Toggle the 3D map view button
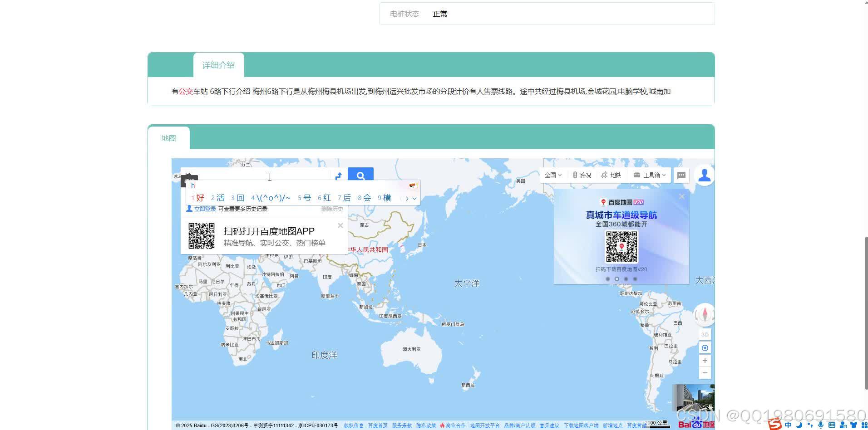This screenshot has width=868, height=430. pyautogui.click(x=705, y=334)
